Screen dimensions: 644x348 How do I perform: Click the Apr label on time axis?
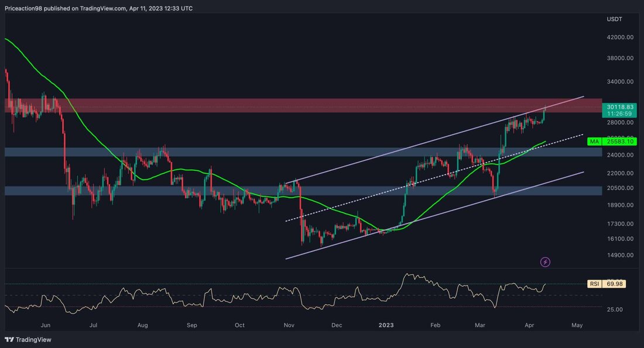[x=529, y=325]
